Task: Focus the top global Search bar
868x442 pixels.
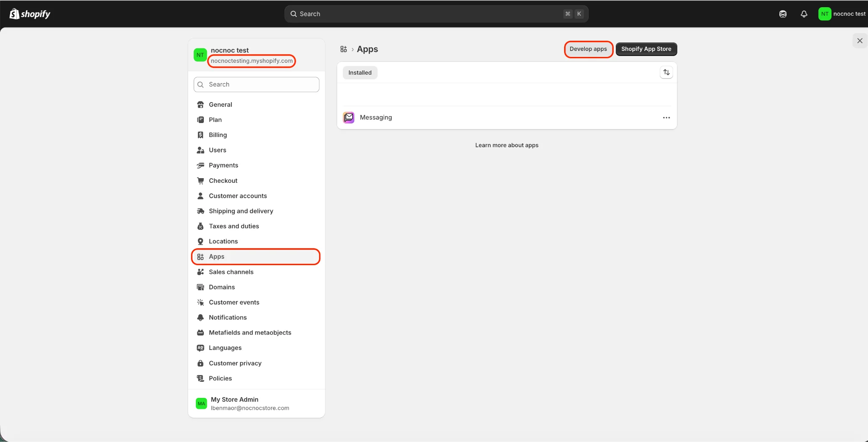Action: 436,14
